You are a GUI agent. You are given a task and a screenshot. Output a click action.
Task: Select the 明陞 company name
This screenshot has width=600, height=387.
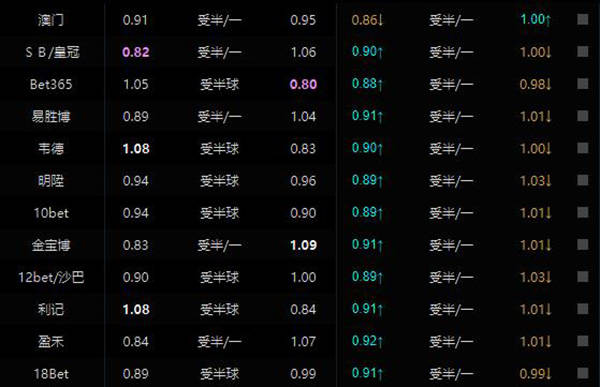tap(51, 181)
